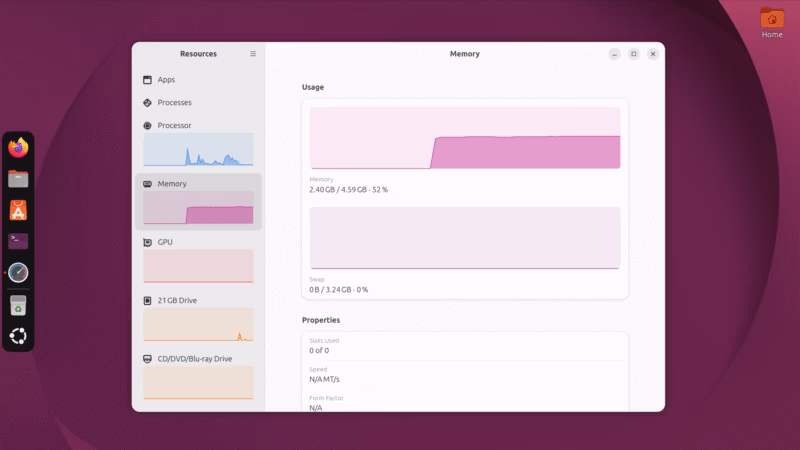Open the Trash from the dock
The width and height of the screenshot is (800, 450).
(18, 306)
